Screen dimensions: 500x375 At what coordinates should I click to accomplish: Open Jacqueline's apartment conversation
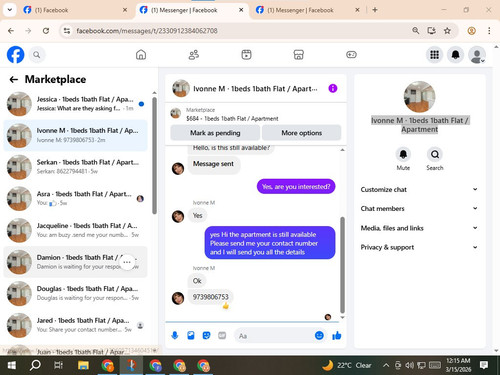(75, 230)
